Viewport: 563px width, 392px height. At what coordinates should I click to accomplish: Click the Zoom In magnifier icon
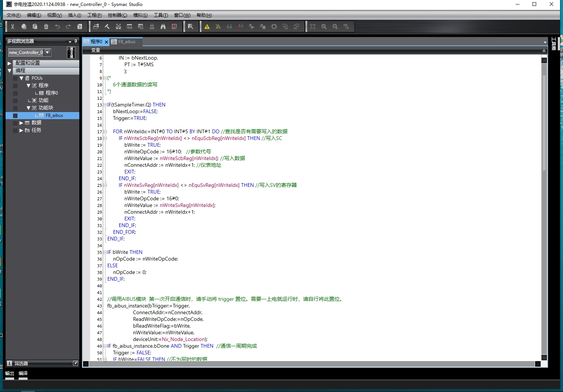point(324,26)
